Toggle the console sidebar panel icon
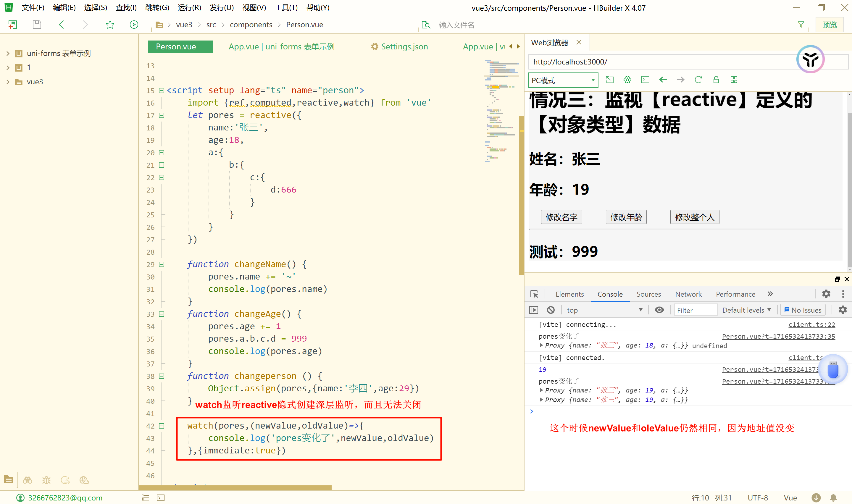 (x=533, y=310)
